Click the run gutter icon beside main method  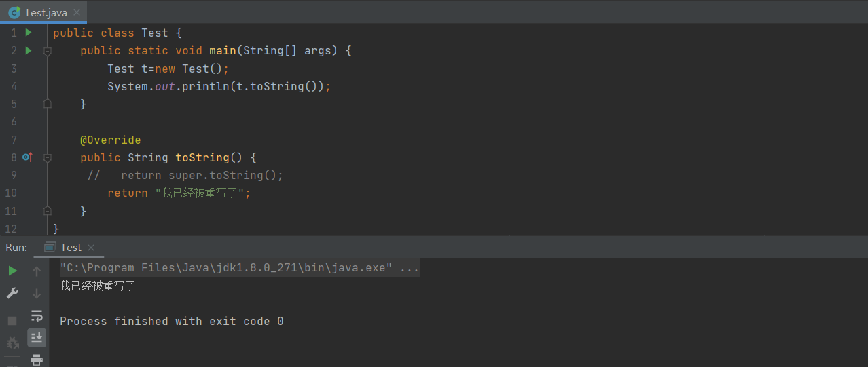[29, 50]
